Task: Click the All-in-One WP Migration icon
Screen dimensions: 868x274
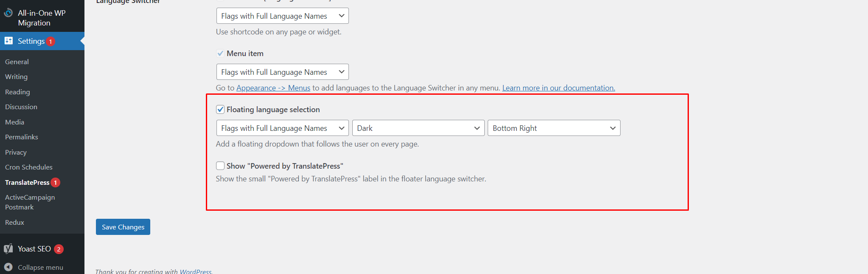Action: click(8, 13)
